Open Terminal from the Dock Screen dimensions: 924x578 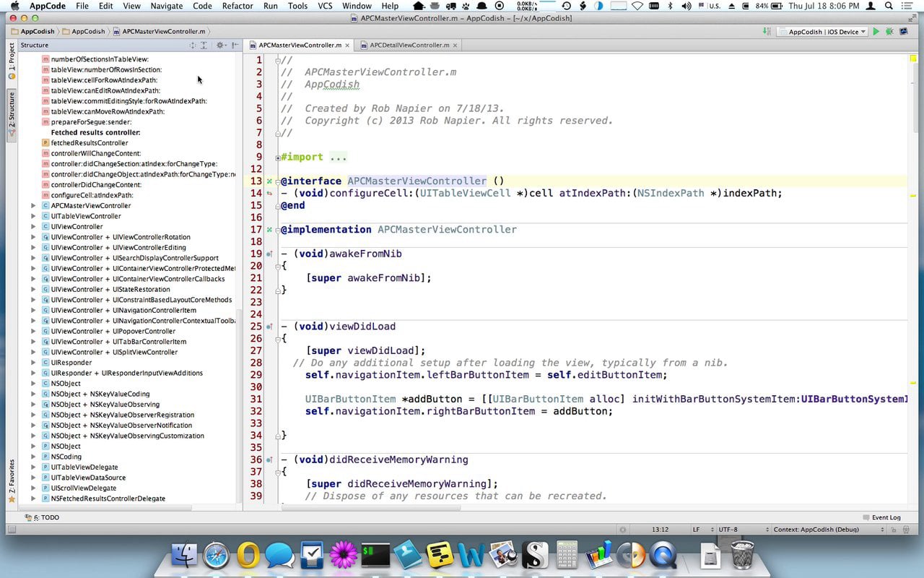coord(375,555)
